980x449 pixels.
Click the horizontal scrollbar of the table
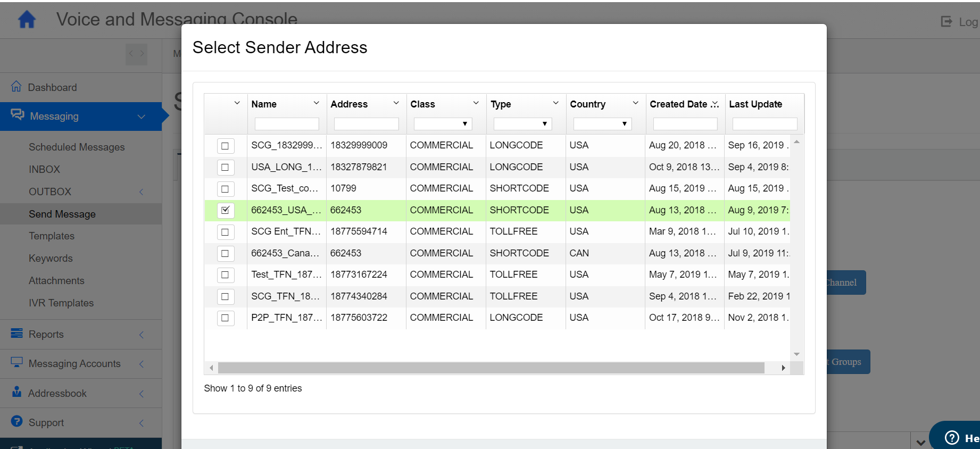[491, 368]
